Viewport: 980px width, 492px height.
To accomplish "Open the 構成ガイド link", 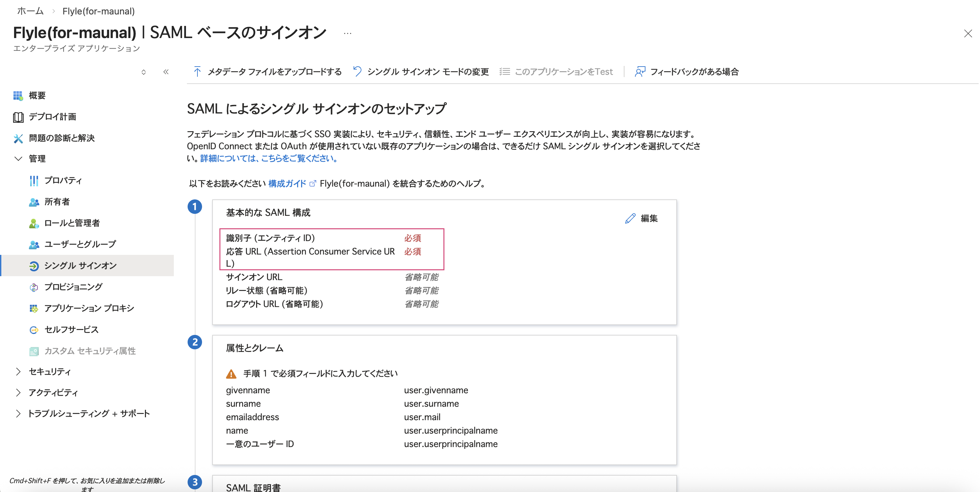I will (287, 183).
